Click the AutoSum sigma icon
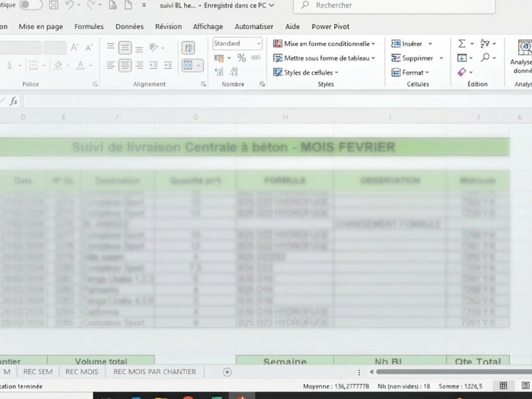 [x=462, y=44]
